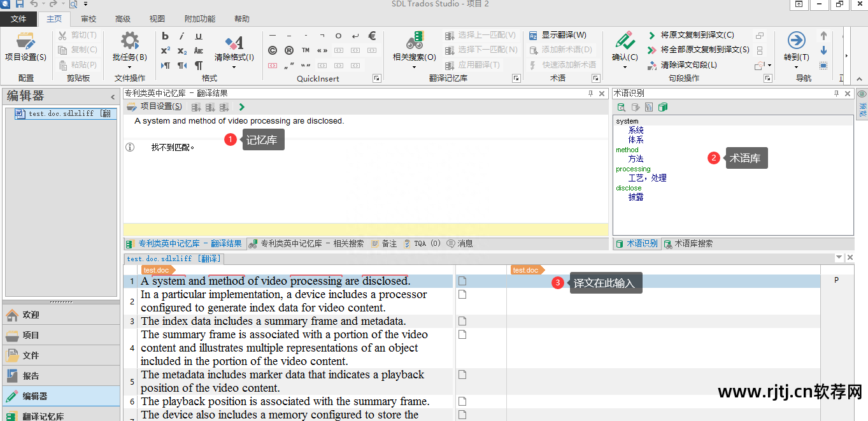The width and height of the screenshot is (868, 421).
Task: Click the Italic formatting icon
Action: tap(182, 36)
